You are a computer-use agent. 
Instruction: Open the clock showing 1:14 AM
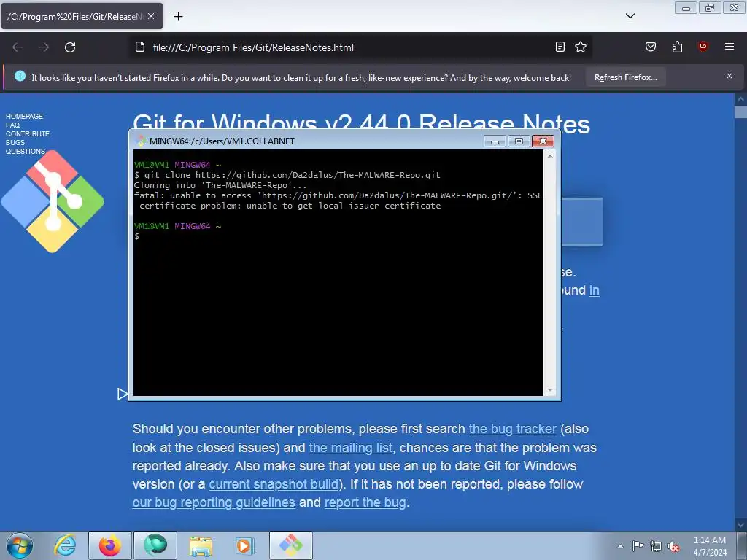coord(710,546)
